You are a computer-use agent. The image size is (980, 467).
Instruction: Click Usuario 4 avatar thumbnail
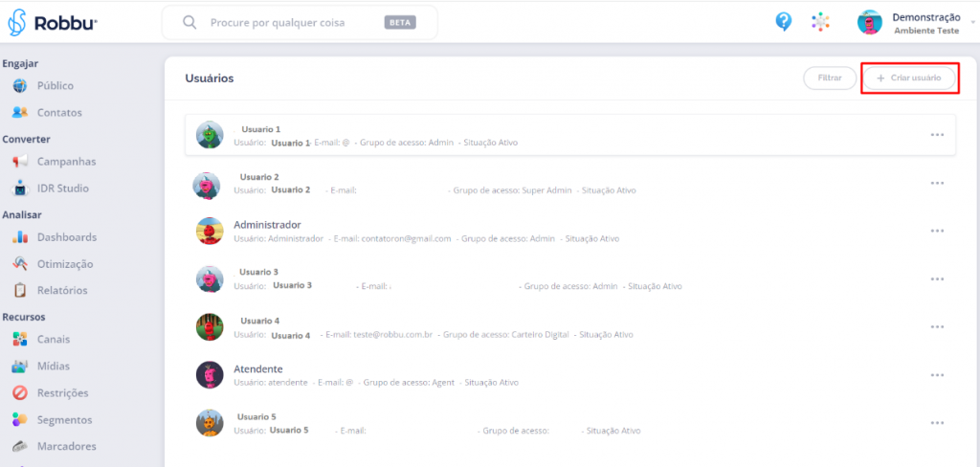[210, 326]
